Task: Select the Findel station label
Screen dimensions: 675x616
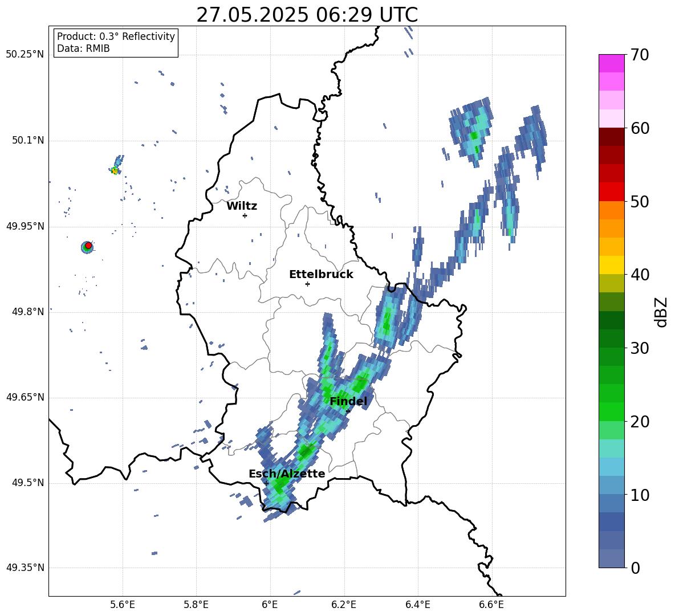Action: coord(348,401)
